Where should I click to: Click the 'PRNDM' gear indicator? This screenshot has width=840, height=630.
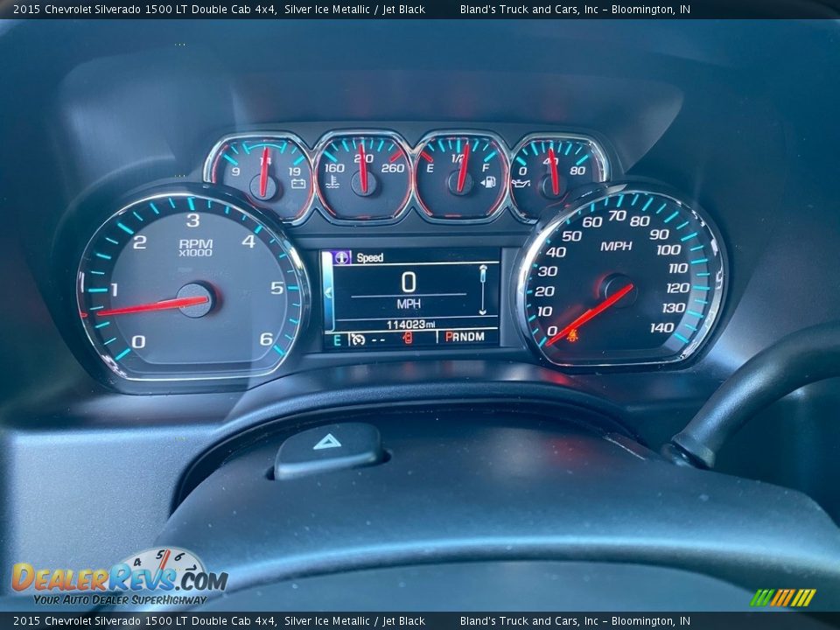pos(465,337)
